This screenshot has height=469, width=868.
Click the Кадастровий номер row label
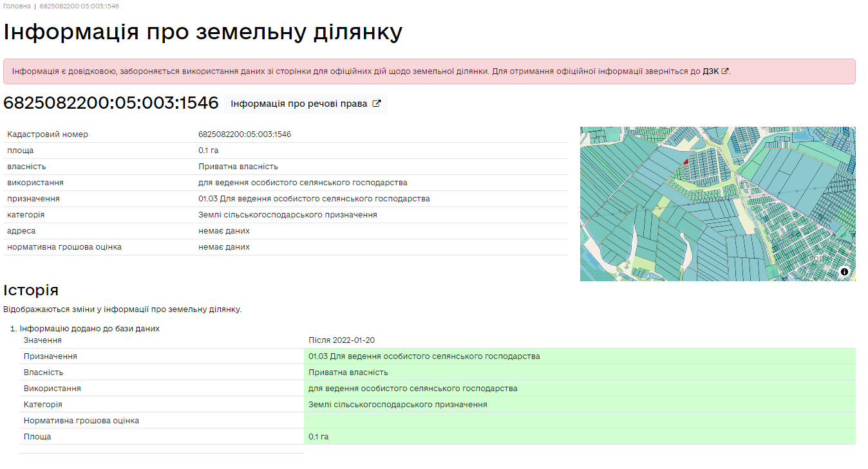click(x=48, y=134)
